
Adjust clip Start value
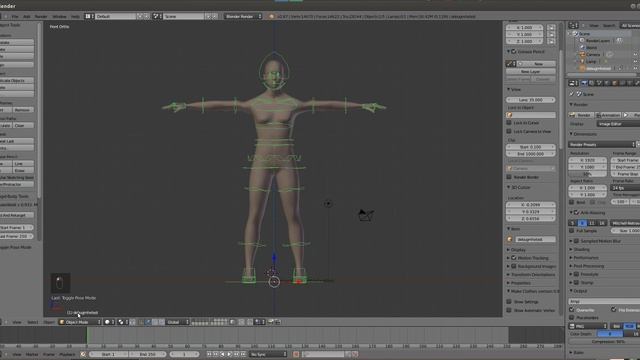pyautogui.click(x=531, y=147)
